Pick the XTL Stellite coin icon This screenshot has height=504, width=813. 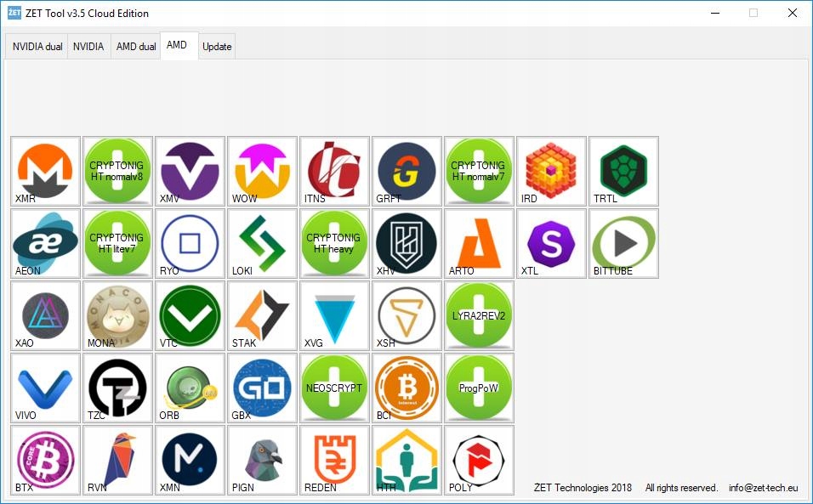click(x=551, y=243)
